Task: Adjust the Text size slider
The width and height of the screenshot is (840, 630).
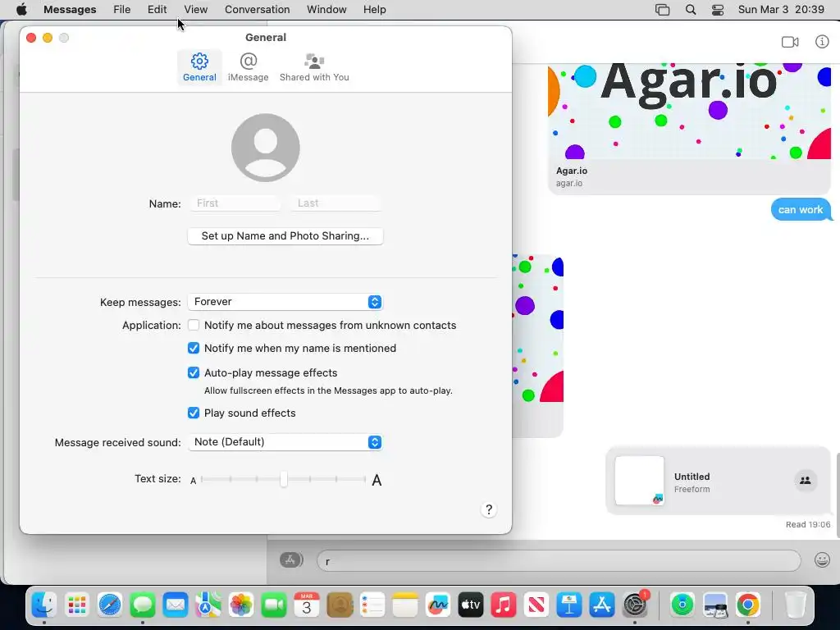Action: 283,479
